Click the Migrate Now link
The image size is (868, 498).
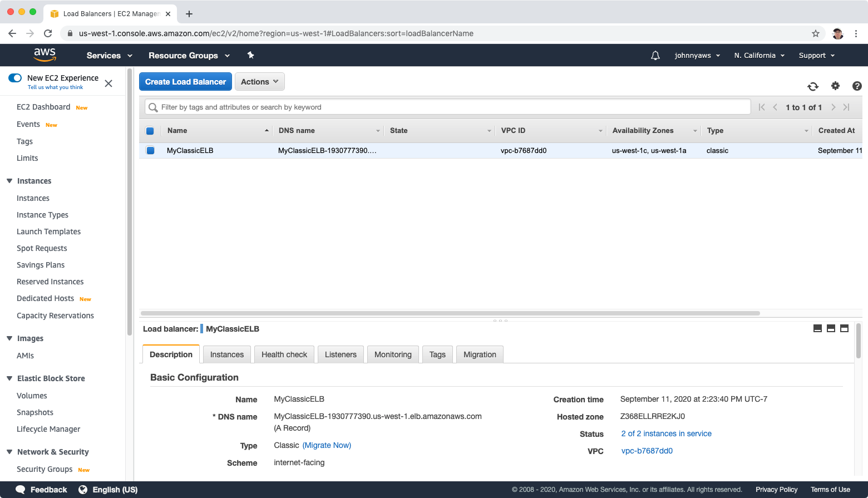click(327, 445)
